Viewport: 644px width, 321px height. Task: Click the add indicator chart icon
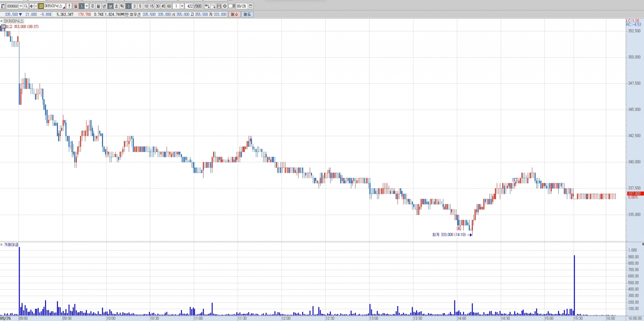[213, 6]
